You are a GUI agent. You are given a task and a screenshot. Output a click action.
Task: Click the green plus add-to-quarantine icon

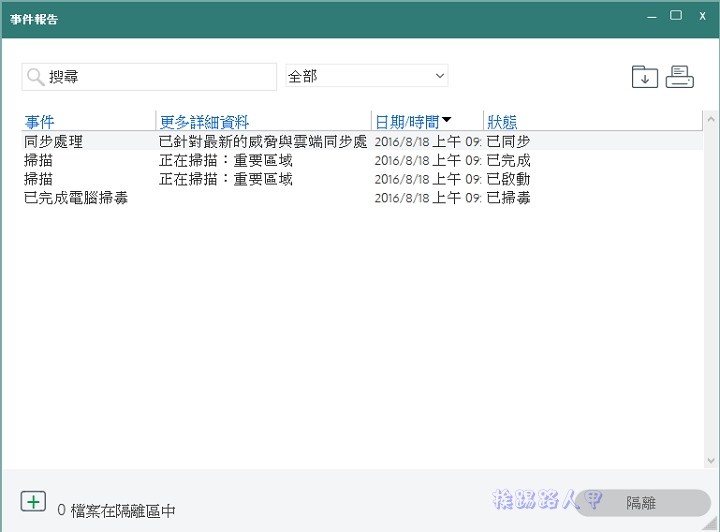click(33, 501)
